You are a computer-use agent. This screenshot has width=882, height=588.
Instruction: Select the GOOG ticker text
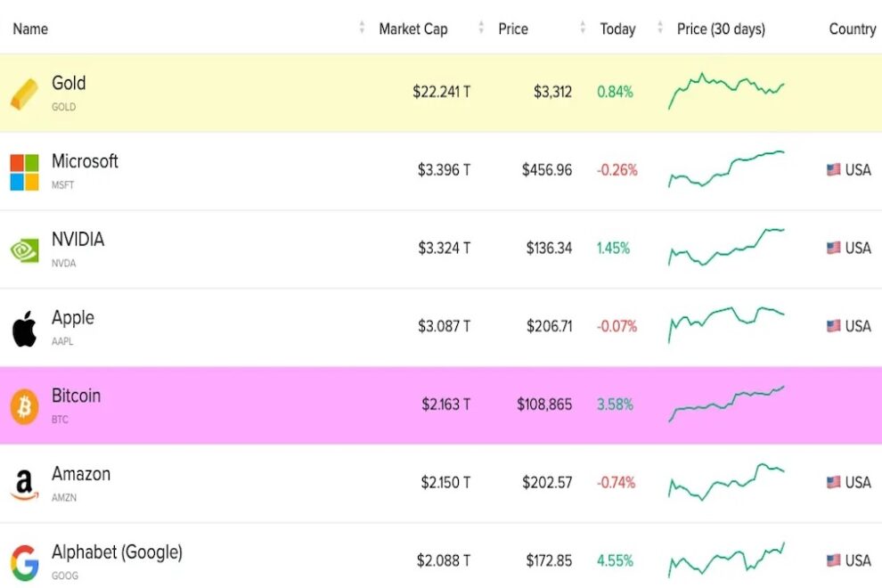pyautogui.click(x=65, y=576)
